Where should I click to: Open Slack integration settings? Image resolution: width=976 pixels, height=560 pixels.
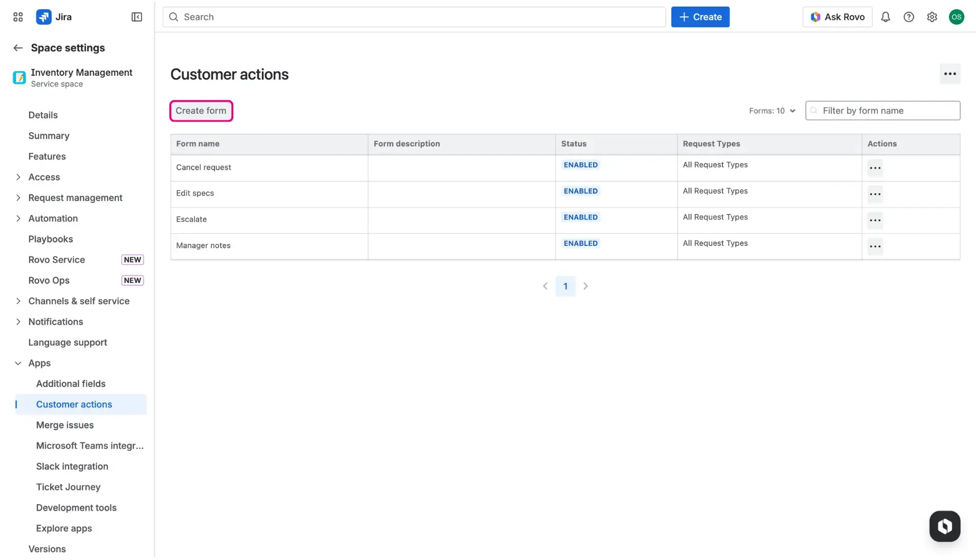(72, 466)
